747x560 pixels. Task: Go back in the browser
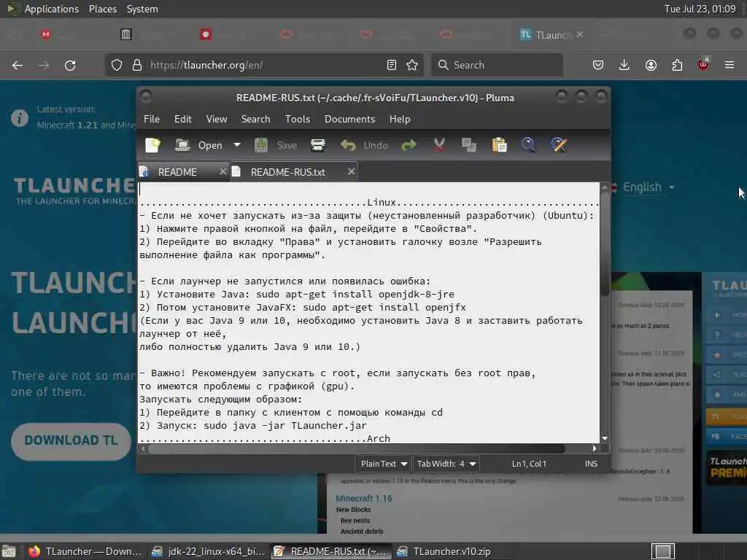[18, 65]
